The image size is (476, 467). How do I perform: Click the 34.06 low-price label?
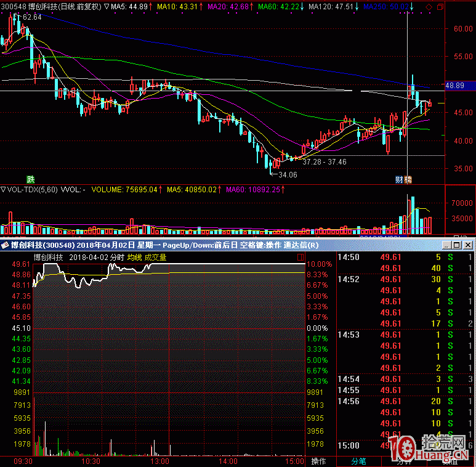[x=288, y=175]
